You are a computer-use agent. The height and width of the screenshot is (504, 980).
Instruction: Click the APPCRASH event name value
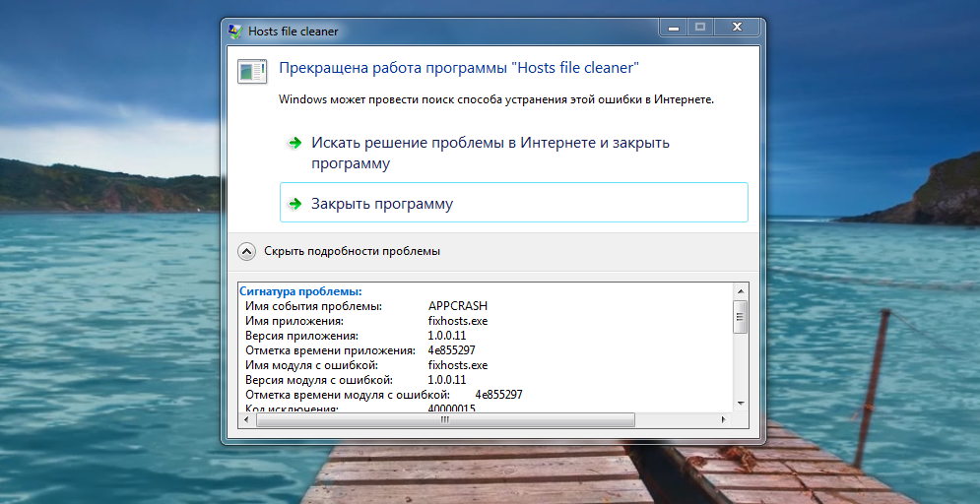(457, 306)
